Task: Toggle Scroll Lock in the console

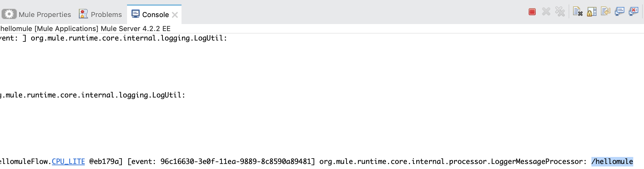Action: coord(592,12)
